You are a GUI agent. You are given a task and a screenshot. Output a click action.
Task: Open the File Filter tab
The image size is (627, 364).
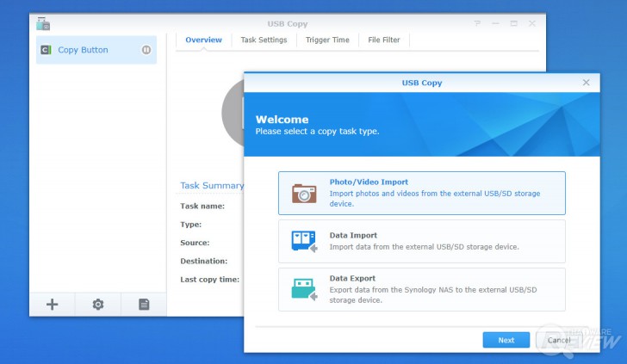point(384,40)
